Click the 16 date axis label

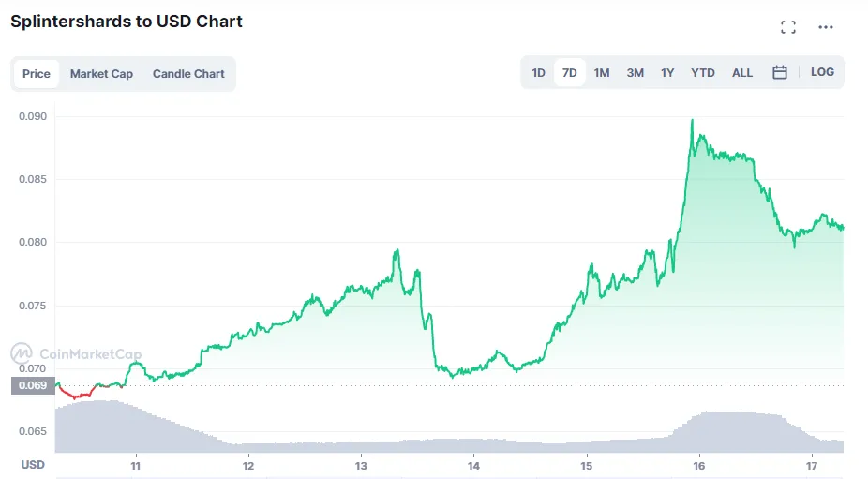coord(699,466)
